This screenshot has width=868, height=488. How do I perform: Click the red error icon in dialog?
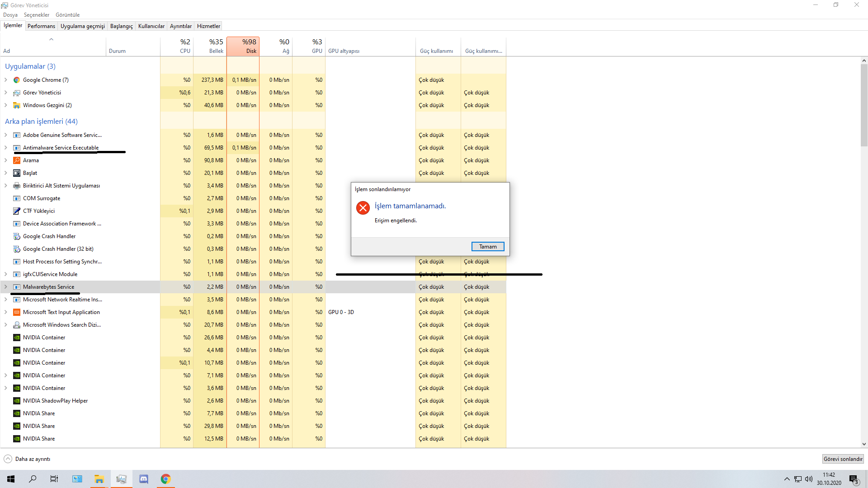[x=363, y=208]
